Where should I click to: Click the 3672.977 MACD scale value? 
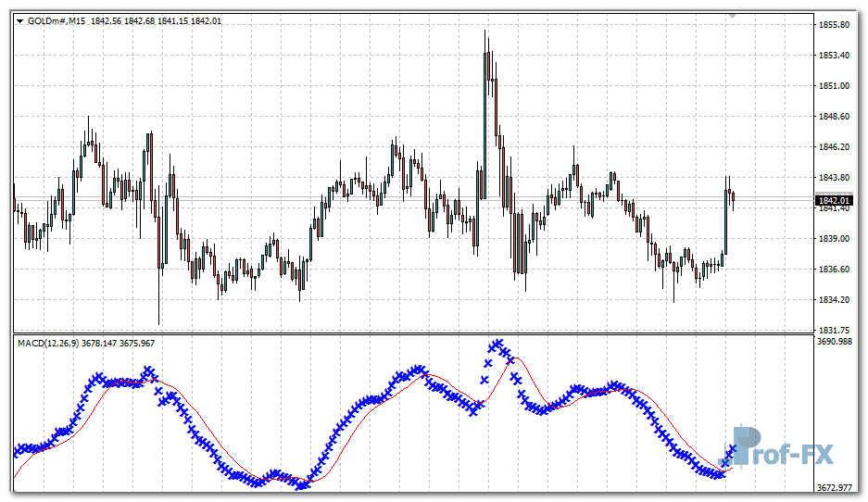(x=837, y=487)
